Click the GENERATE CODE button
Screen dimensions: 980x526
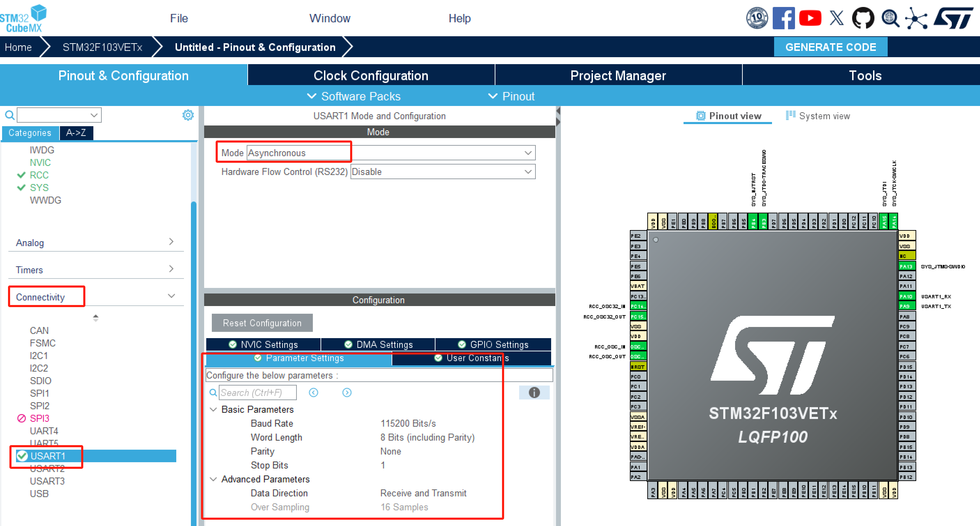831,47
